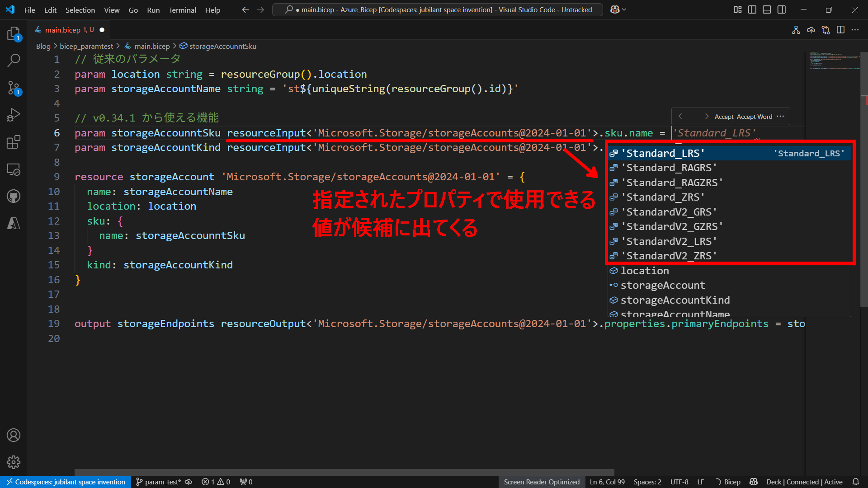Viewport: 868px width, 488px height.
Task: Select the main.bicep editor tab
Action: point(69,30)
